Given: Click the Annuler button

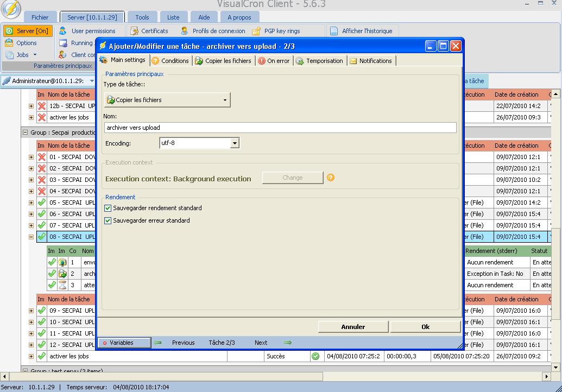Looking at the screenshot, I should point(353,327).
